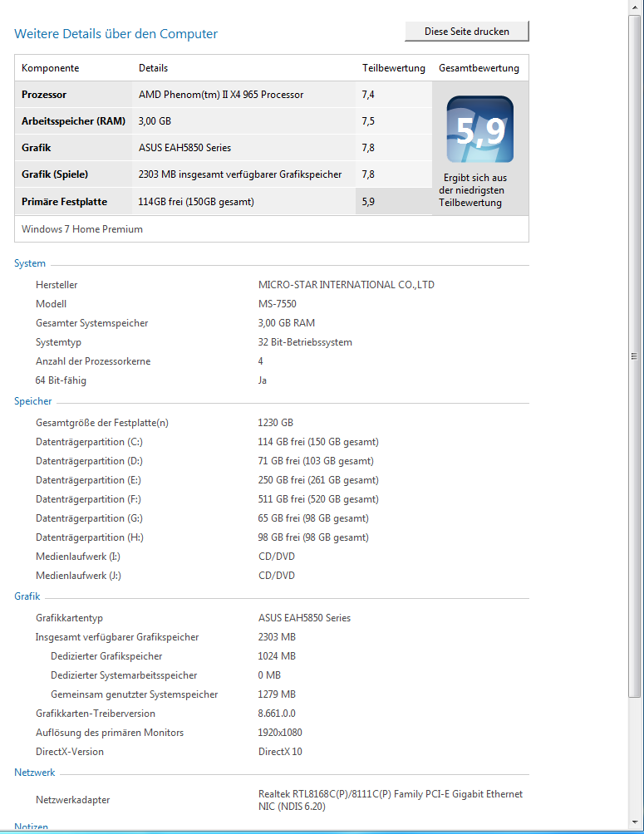Click the 32 Bit-Betriebssystem value
Viewport: 644px width, 834px height.
pos(305,342)
